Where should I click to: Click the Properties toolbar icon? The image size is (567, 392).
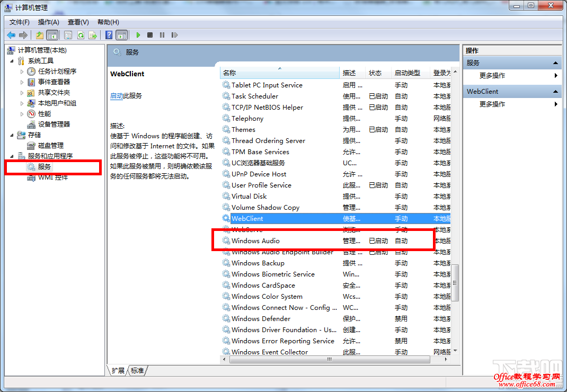(68, 35)
